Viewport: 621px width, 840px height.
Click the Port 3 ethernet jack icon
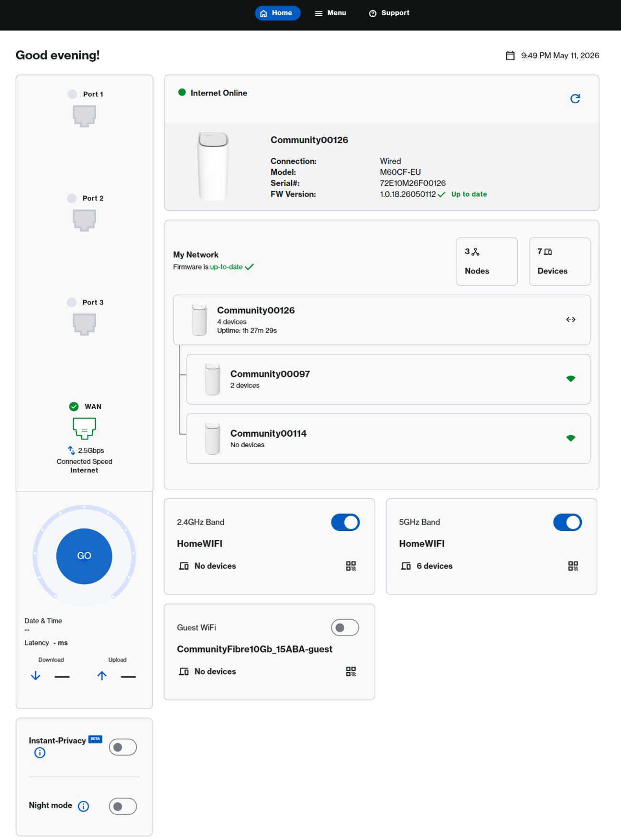pyautogui.click(x=84, y=324)
